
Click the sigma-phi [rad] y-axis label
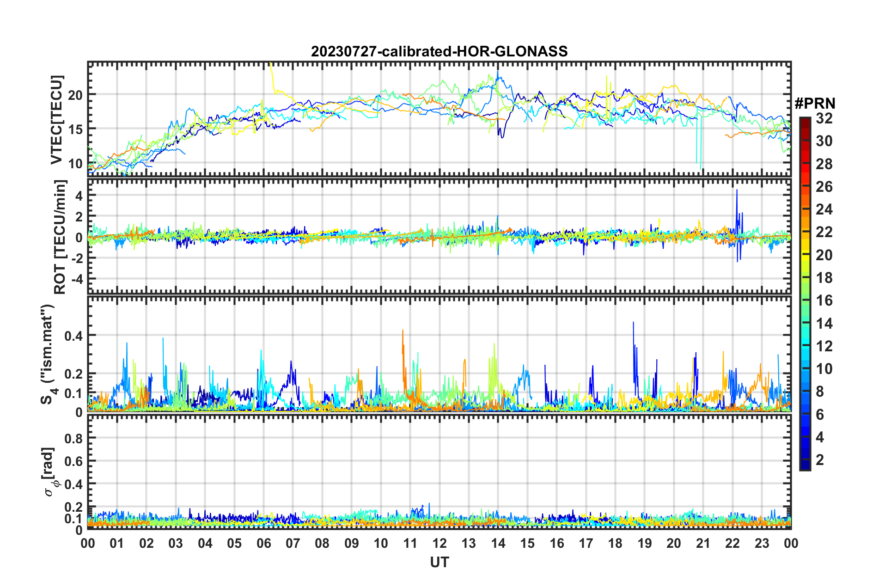click(50, 472)
